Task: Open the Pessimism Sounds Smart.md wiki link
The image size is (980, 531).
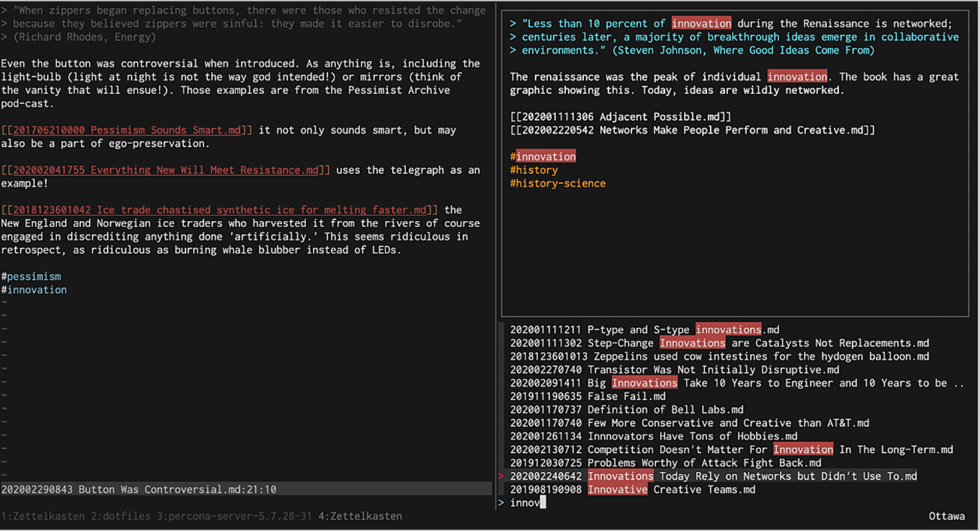Action: coord(129,130)
